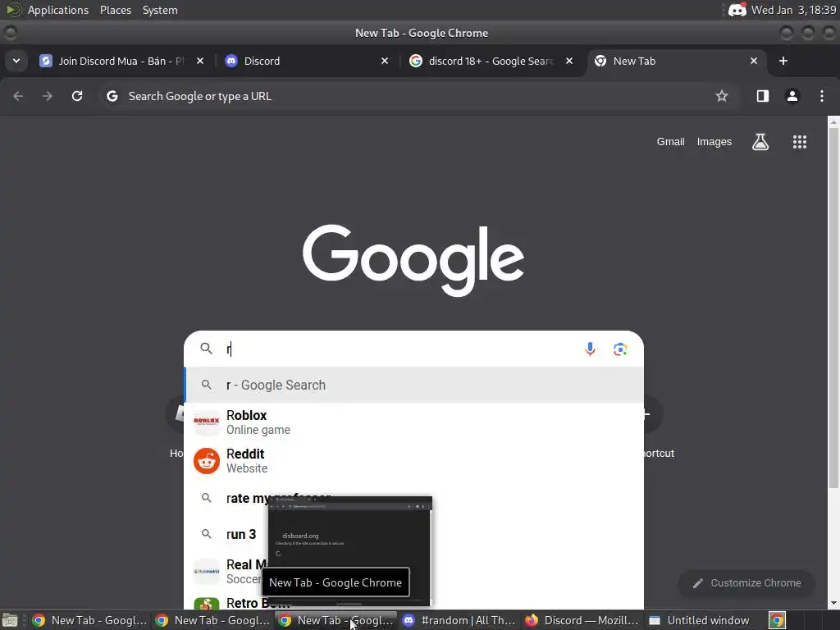Click the Discord tray icon

737,10
